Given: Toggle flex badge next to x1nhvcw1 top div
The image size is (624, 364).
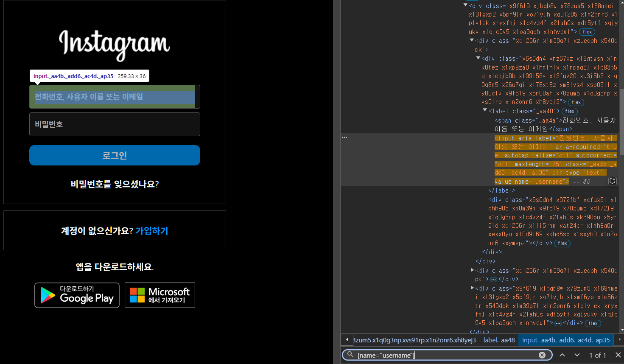Looking at the screenshot, I should (x=587, y=32).
